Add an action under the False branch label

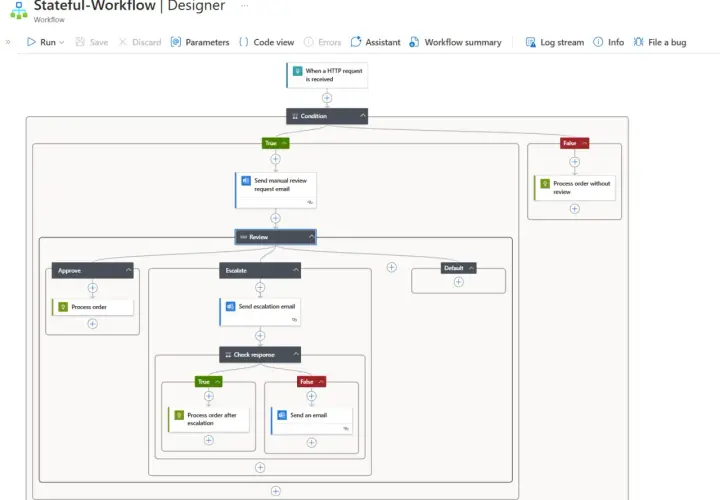tap(574, 162)
